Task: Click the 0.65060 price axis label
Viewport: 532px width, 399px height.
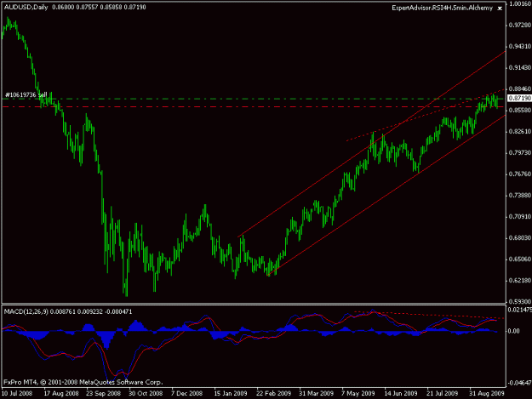Action: pyautogui.click(x=520, y=259)
